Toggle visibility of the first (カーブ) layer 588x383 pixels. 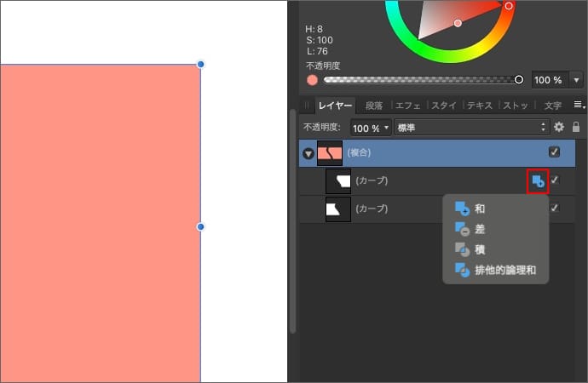[x=555, y=180]
